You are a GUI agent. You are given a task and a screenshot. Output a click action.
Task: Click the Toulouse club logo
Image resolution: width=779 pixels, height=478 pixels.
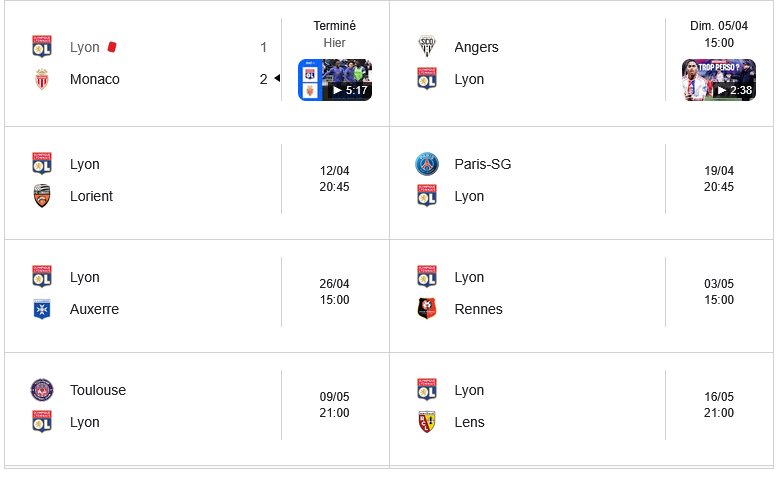(x=42, y=390)
